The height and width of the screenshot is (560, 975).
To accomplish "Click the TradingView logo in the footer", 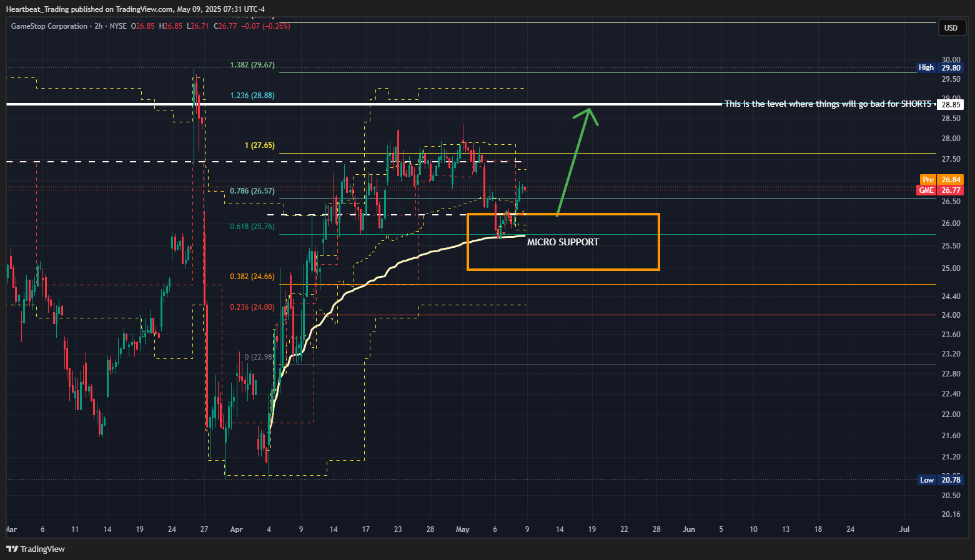I will (36, 549).
